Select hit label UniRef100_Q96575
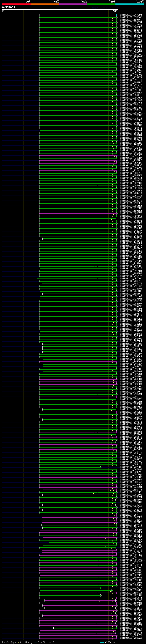The width and height of the screenshot is (146, 644). 131,276
